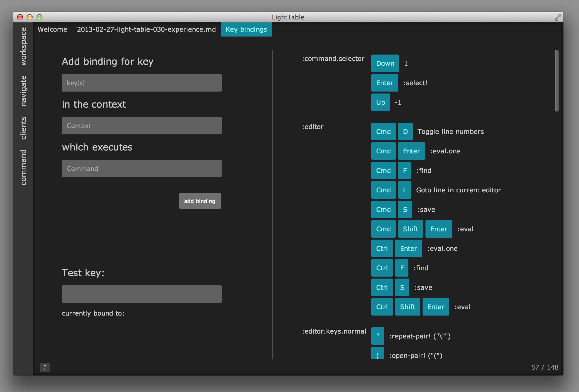Click Ctrl key in Ctrl F :find row
The height and width of the screenshot is (392, 579).
tap(382, 268)
